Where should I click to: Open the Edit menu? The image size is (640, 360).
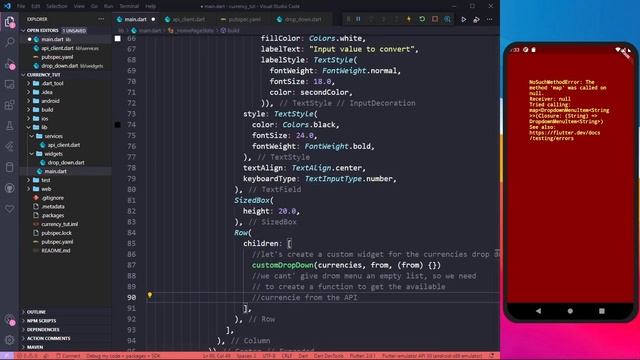click(x=36, y=6)
